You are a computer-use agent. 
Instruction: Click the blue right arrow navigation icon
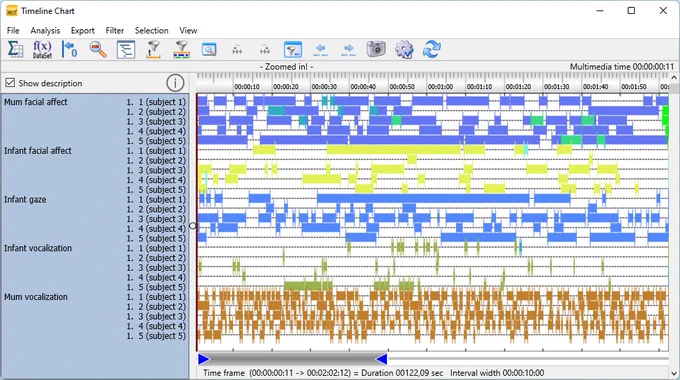[x=348, y=49]
